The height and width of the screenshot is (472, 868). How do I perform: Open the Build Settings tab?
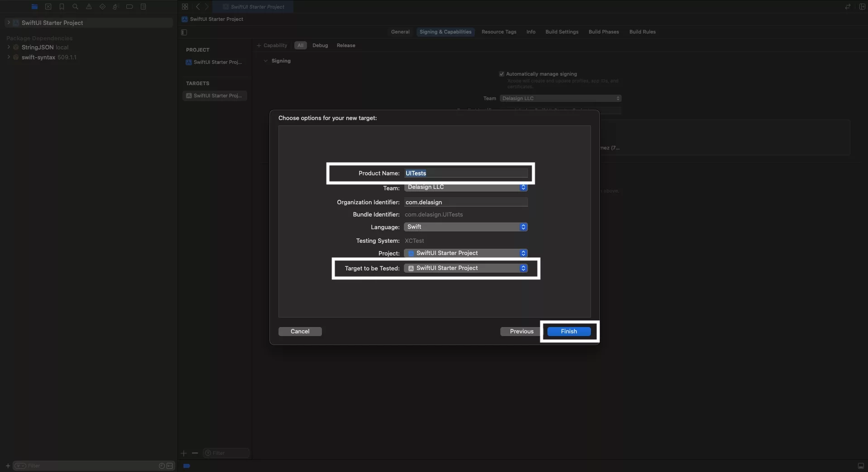(x=562, y=32)
